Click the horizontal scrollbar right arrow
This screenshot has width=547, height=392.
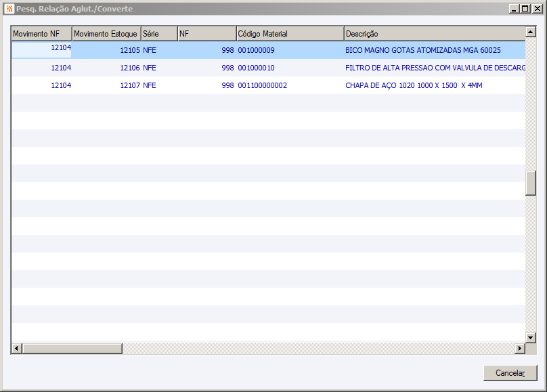pos(520,348)
